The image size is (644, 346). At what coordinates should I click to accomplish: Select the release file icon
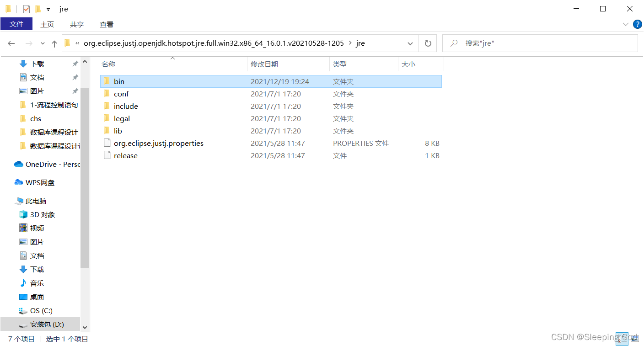coord(107,155)
